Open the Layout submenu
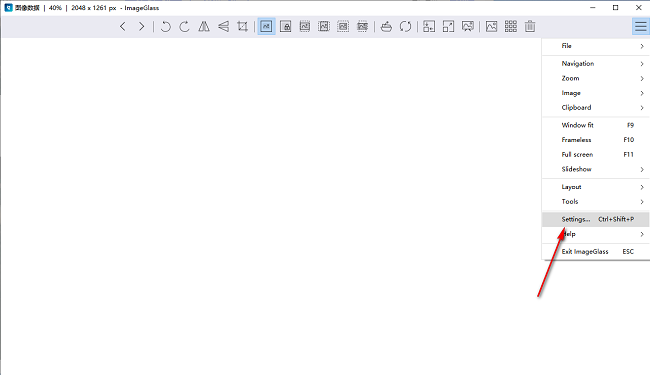Viewport: 650px width, 375px height. 596,187
